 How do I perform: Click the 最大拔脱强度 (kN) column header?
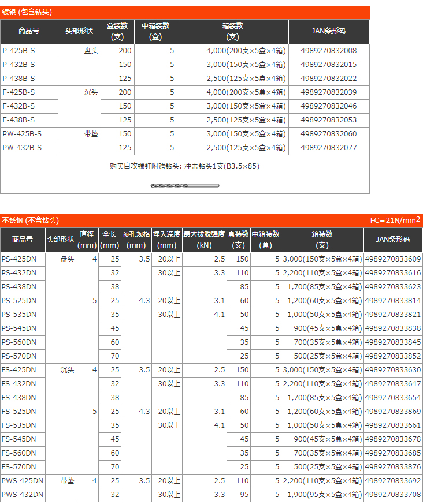(x=204, y=240)
